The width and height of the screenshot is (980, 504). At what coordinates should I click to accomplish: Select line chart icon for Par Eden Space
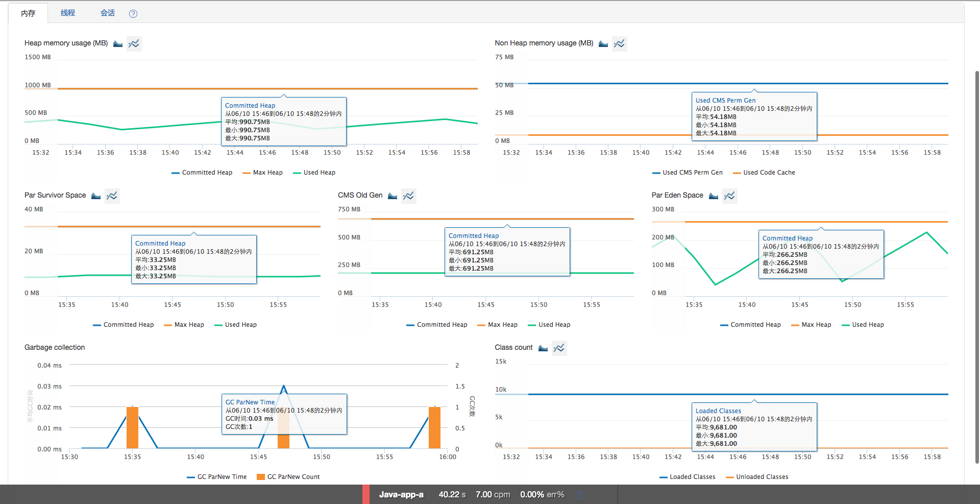[x=729, y=196]
